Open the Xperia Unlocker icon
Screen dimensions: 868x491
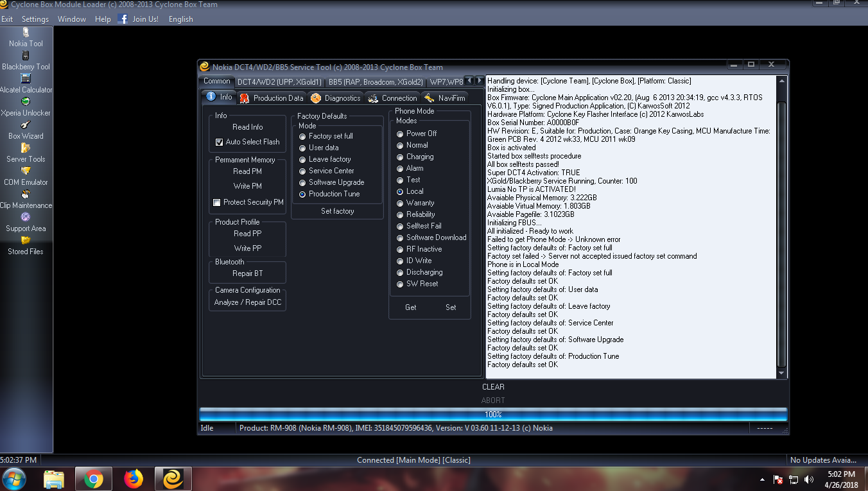(26, 102)
